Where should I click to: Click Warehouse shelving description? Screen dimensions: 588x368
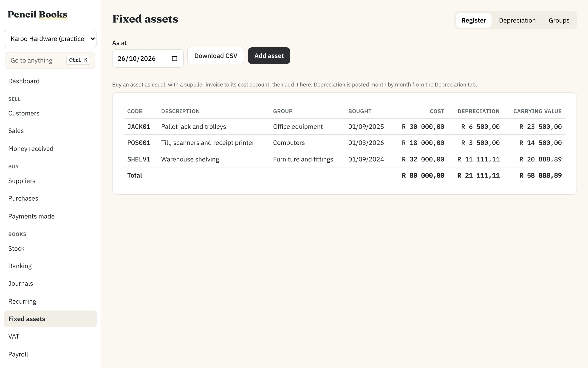tap(190, 159)
